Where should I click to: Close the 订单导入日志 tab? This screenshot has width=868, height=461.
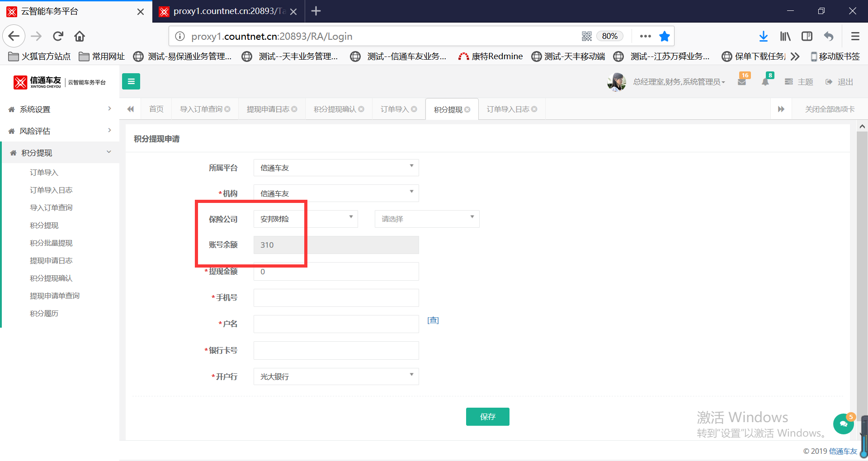(534, 109)
